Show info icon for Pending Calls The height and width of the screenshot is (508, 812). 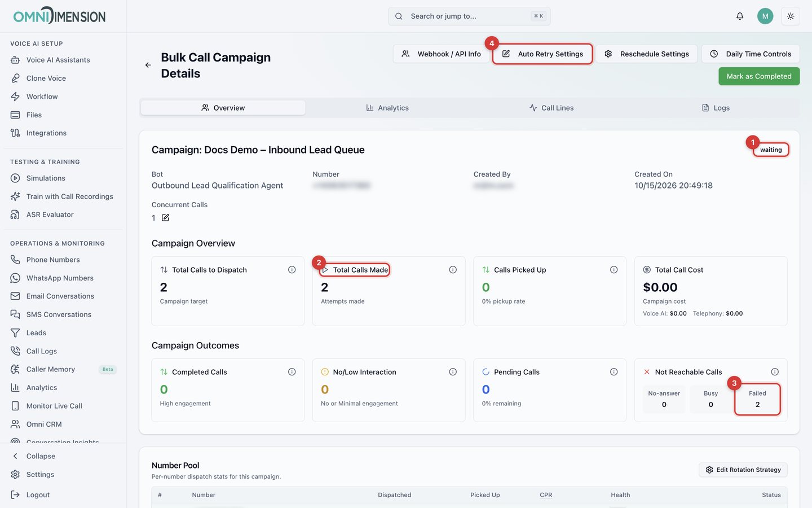[614, 372]
